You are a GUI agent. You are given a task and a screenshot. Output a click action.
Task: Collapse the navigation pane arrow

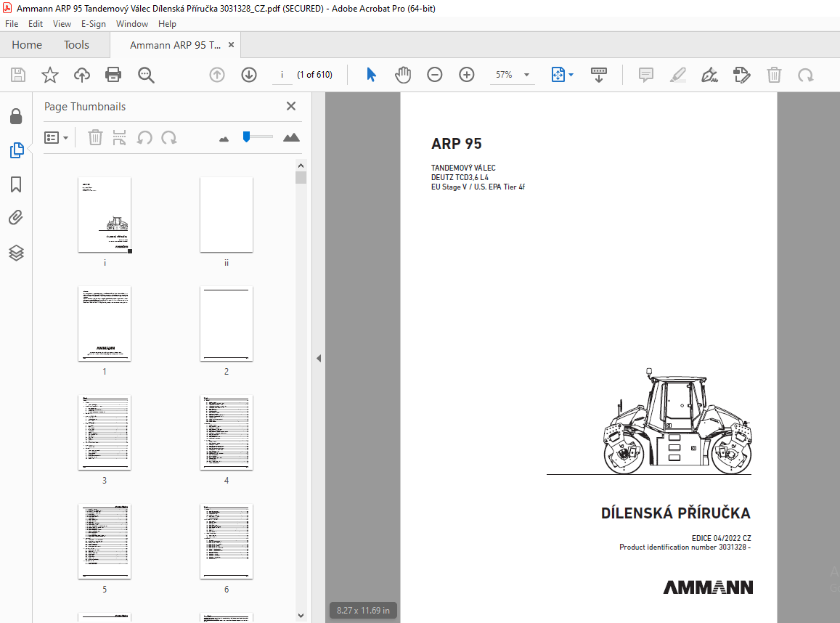click(319, 359)
